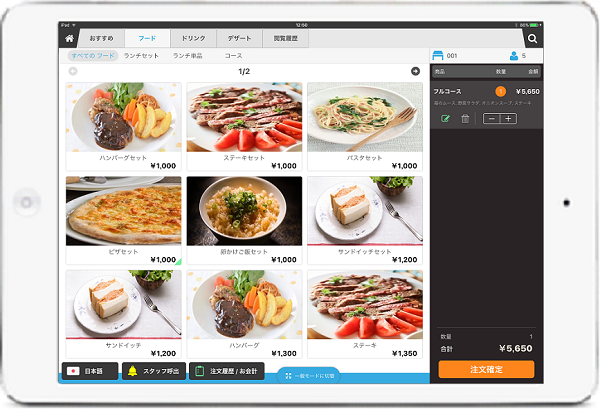The width and height of the screenshot is (600, 409).
Task: Click the 数量 column header
Action: pyautogui.click(x=501, y=72)
